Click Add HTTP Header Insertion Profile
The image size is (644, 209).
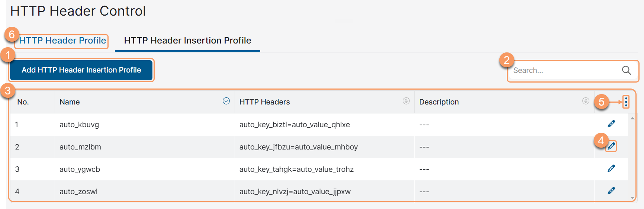coord(81,70)
